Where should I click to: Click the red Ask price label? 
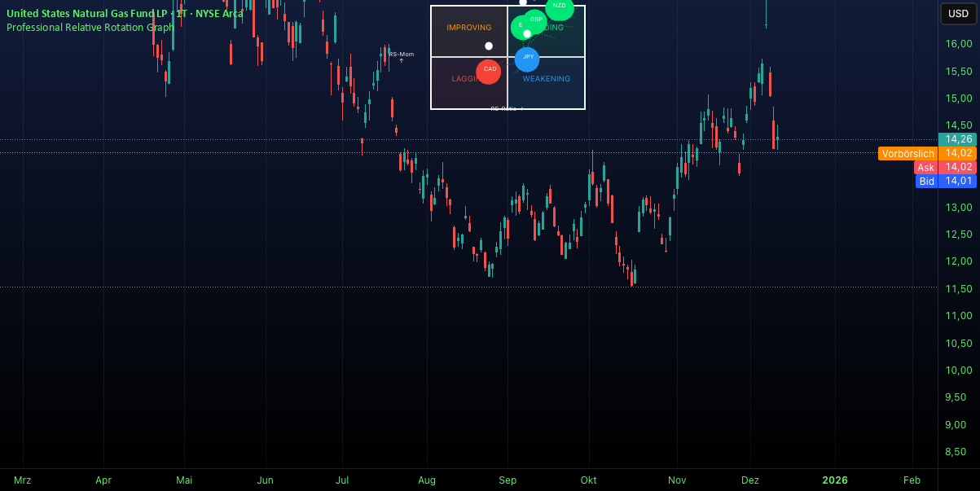coord(925,167)
